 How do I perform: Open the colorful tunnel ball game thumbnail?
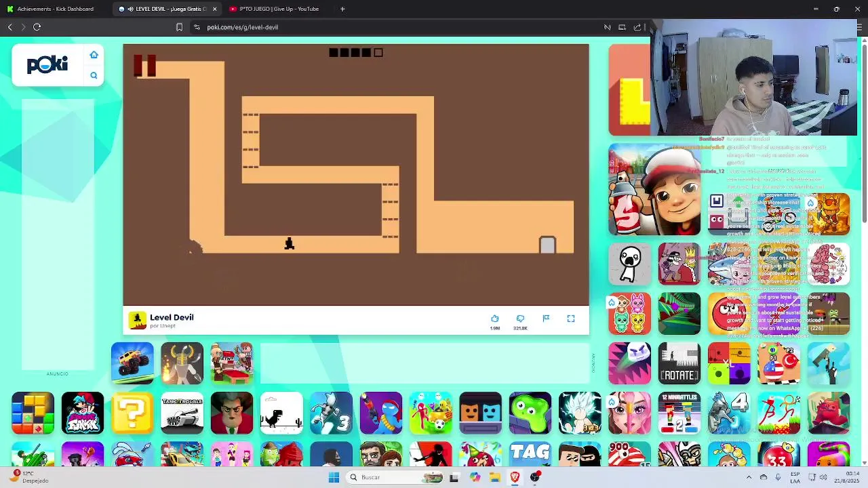point(679,314)
